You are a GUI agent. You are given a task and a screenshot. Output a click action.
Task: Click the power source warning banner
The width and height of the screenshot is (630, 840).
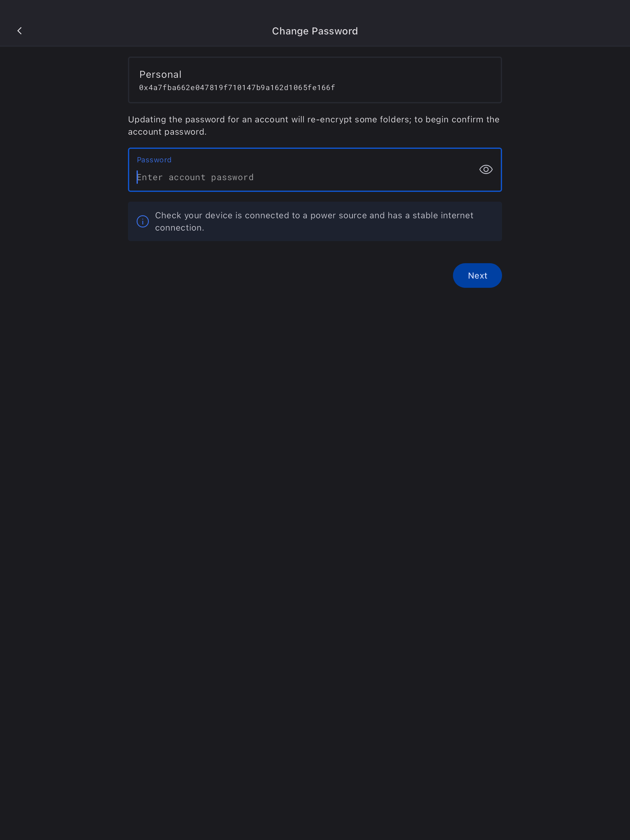point(315,221)
